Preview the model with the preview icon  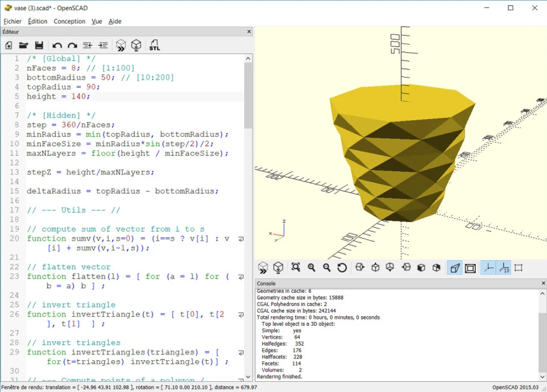pos(121,45)
